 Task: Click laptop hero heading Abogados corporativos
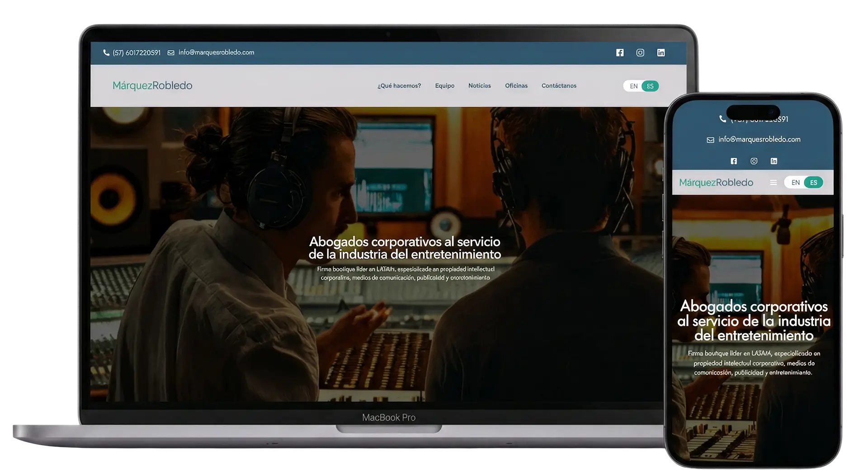[405, 248]
